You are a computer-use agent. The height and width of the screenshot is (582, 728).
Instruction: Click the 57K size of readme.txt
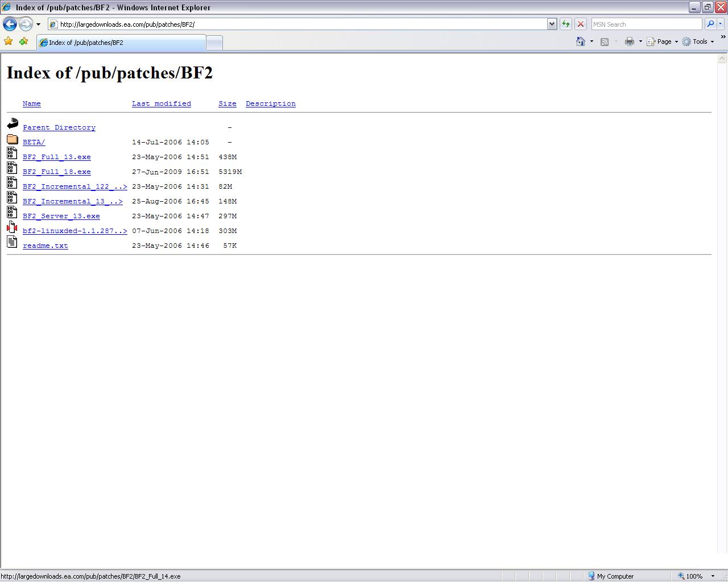coord(230,246)
